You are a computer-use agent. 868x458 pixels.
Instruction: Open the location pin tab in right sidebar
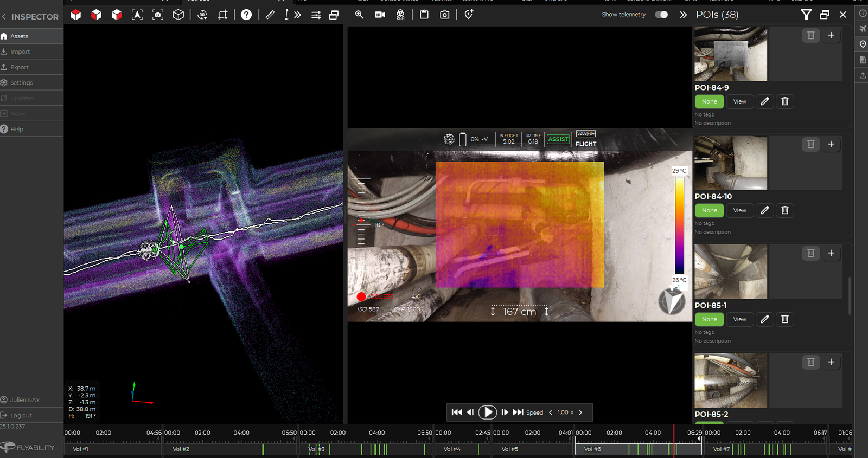click(x=863, y=44)
